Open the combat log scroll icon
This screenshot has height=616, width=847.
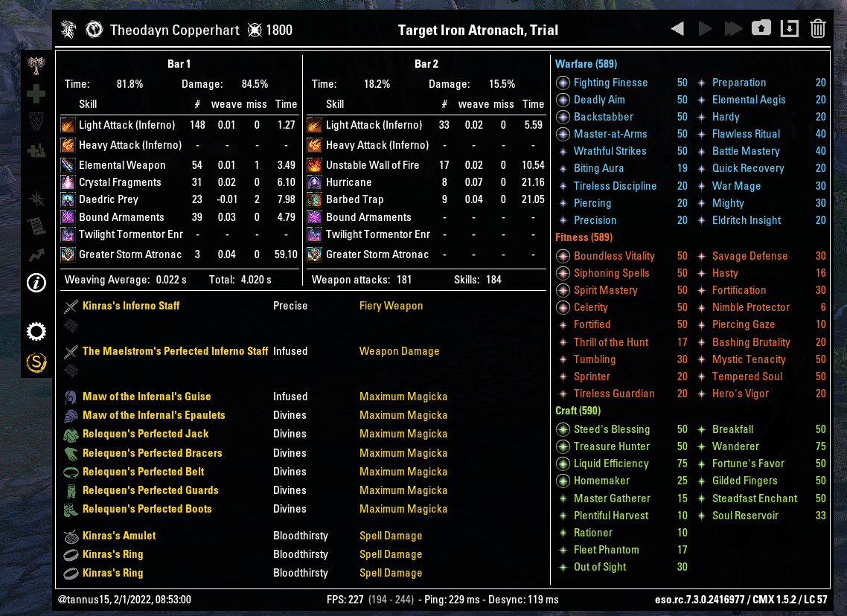click(36, 226)
